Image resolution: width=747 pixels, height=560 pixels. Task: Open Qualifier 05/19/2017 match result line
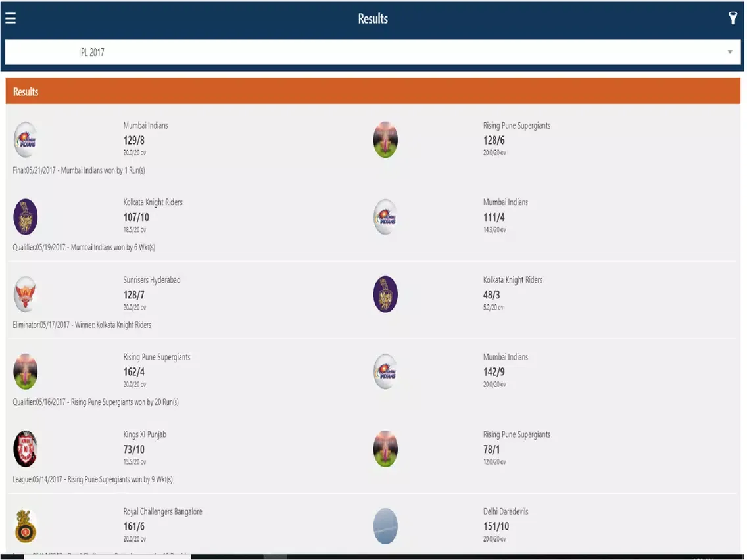84,248
